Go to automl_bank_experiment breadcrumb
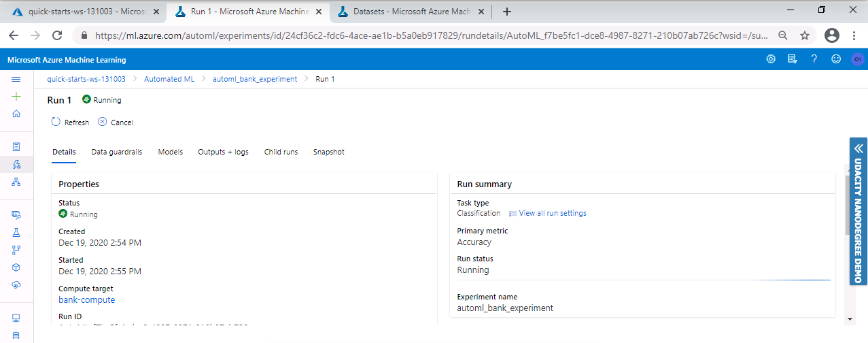868x343 pixels. [x=255, y=79]
